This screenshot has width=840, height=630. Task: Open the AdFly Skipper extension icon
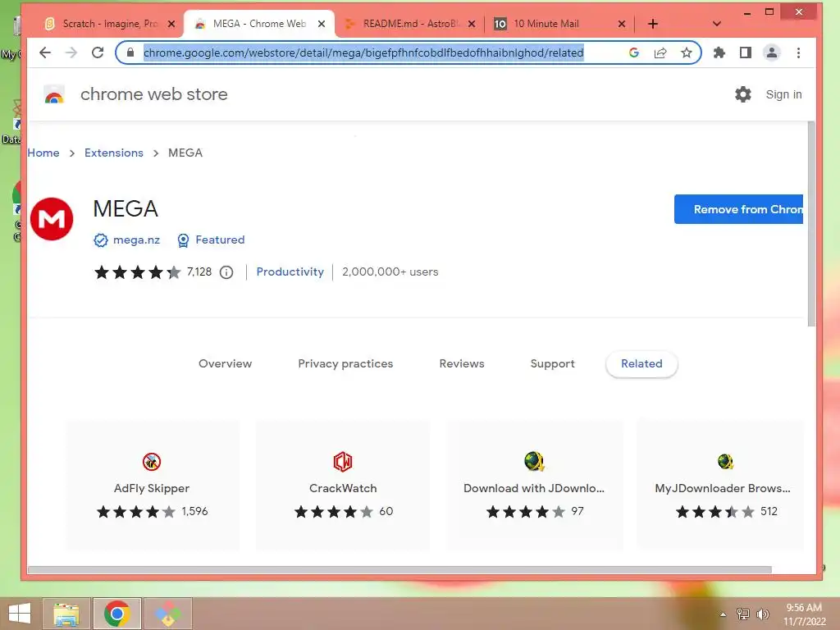[x=152, y=461]
